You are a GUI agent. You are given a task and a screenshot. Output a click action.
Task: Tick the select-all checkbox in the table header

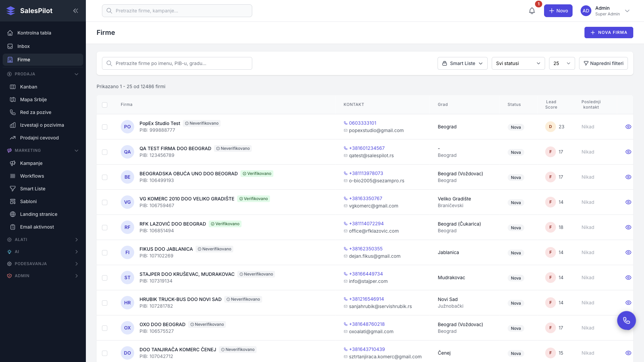[105, 105]
